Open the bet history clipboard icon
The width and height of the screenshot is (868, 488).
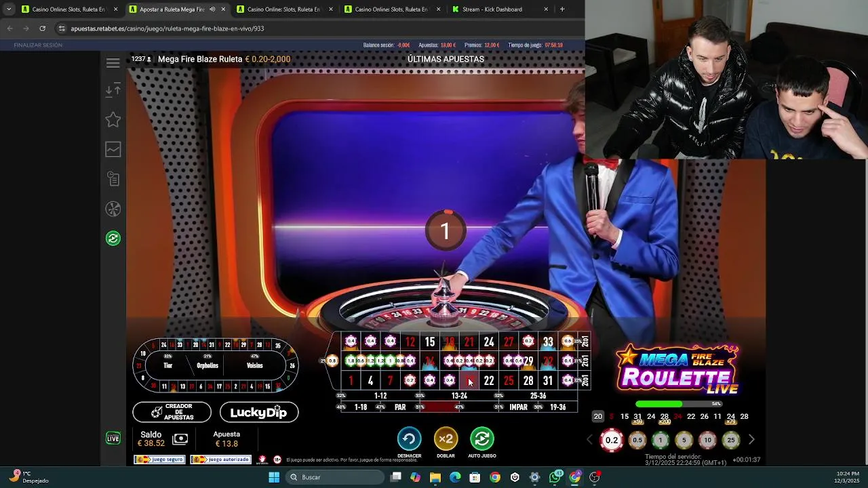point(113,179)
